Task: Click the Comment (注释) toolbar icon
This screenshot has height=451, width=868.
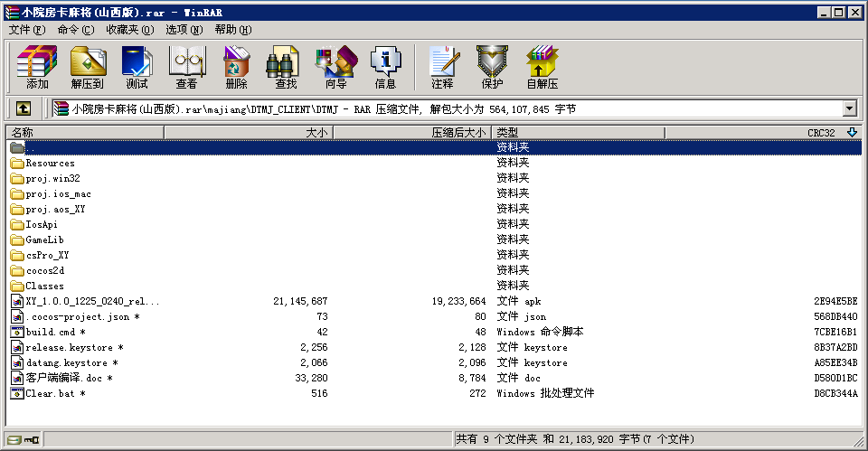Action: 442,67
